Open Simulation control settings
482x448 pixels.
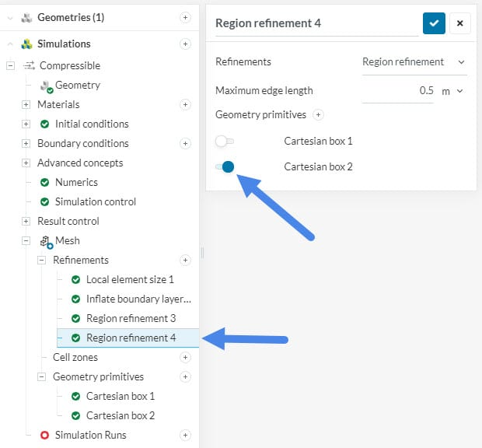click(96, 201)
